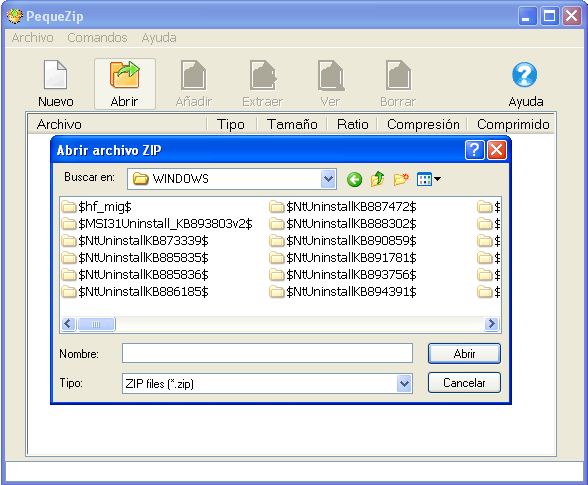Click the Extraer toolbar icon
The width and height of the screenshot is (588, 485).
[x=262, y=83]
